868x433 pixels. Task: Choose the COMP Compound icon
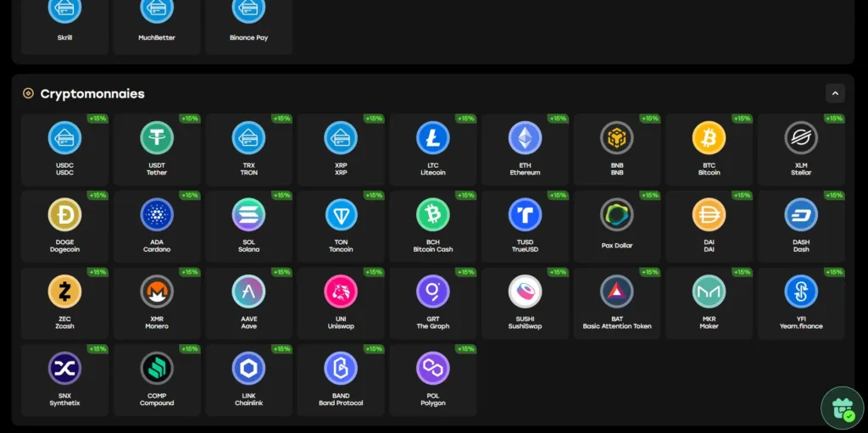coord(157,369)
